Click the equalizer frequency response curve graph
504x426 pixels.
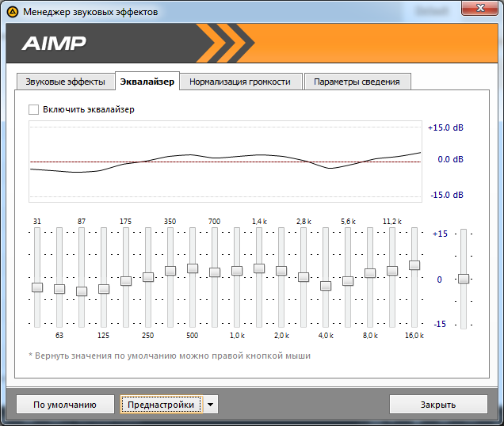[225, 162]
